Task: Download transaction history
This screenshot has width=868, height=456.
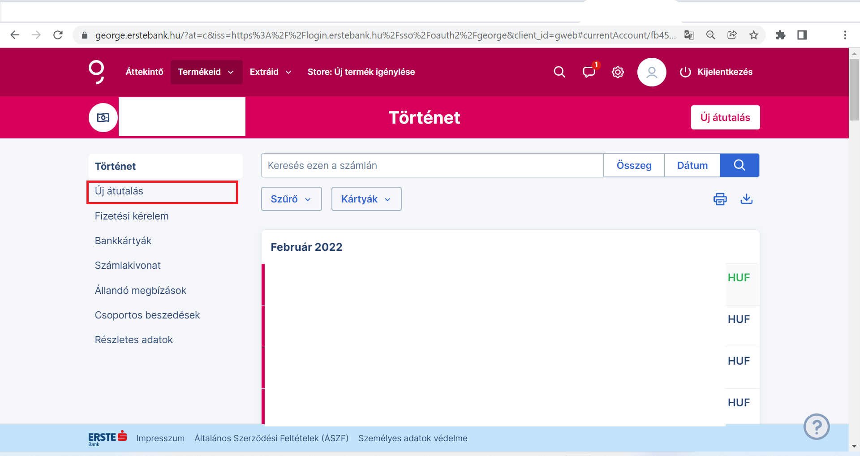Action: pos(746,199)
